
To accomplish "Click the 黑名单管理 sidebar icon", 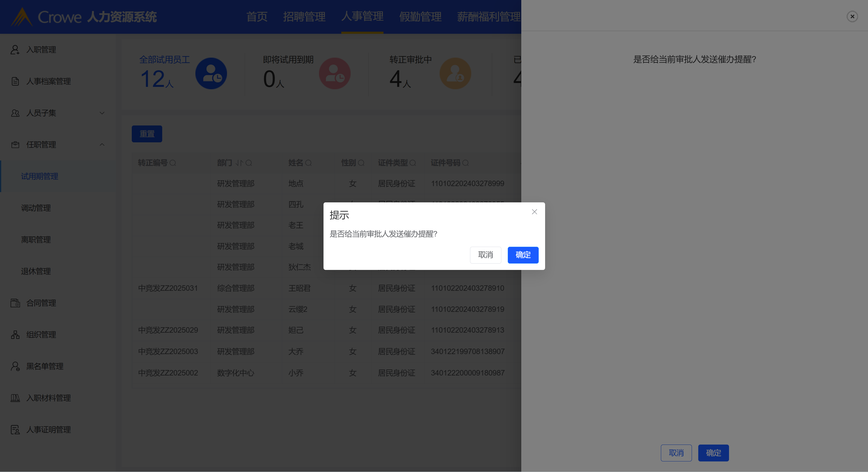I will point(15,366).
